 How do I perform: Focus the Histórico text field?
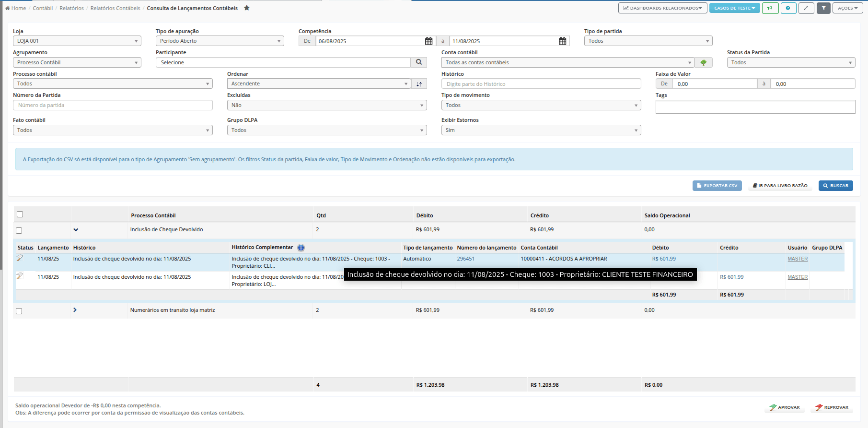[x=541, y=84]
